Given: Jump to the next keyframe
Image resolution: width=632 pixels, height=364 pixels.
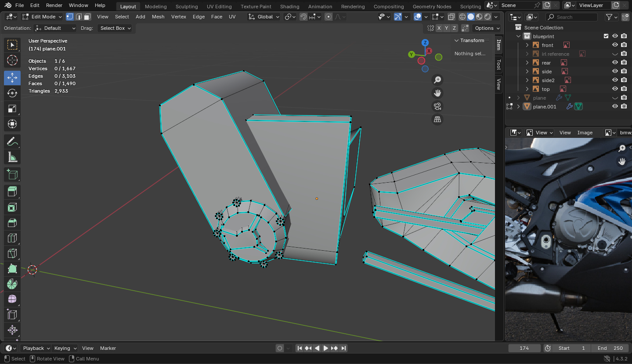Looking at the screenshot, I should (335, 348).
